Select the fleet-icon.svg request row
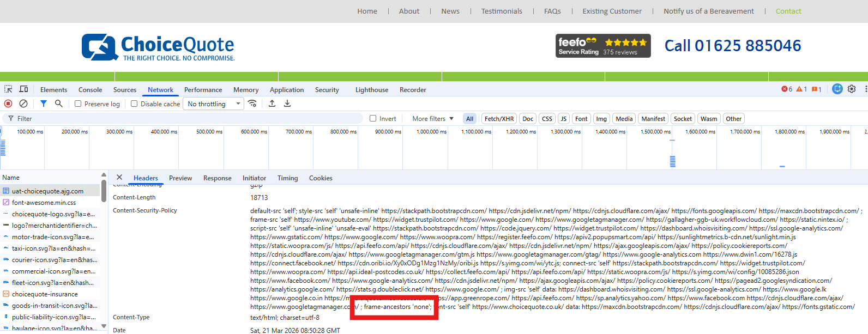The image size is (868, 334). click(x=50, y=283)
